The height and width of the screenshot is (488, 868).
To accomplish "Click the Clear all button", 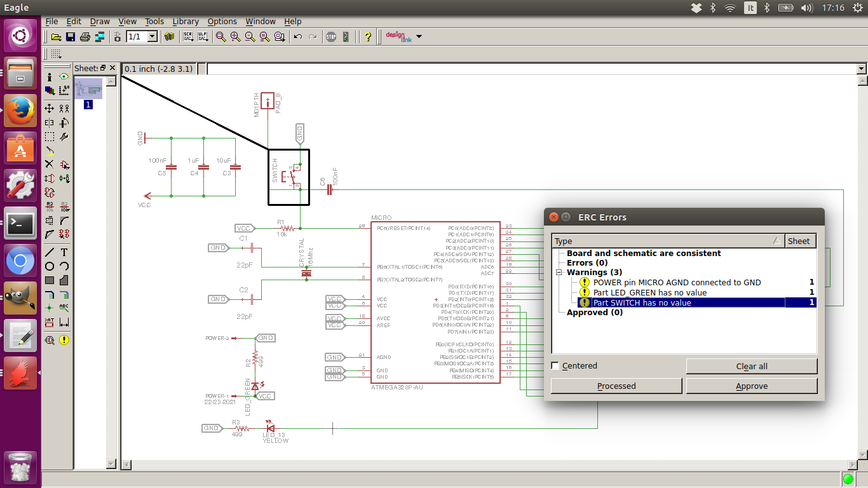I will point(751,367).
